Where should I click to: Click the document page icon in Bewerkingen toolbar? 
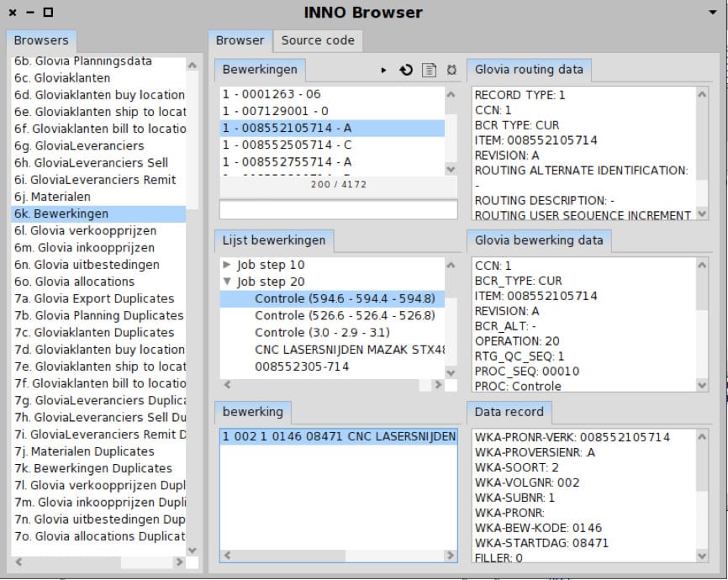(x=429, y=70)
